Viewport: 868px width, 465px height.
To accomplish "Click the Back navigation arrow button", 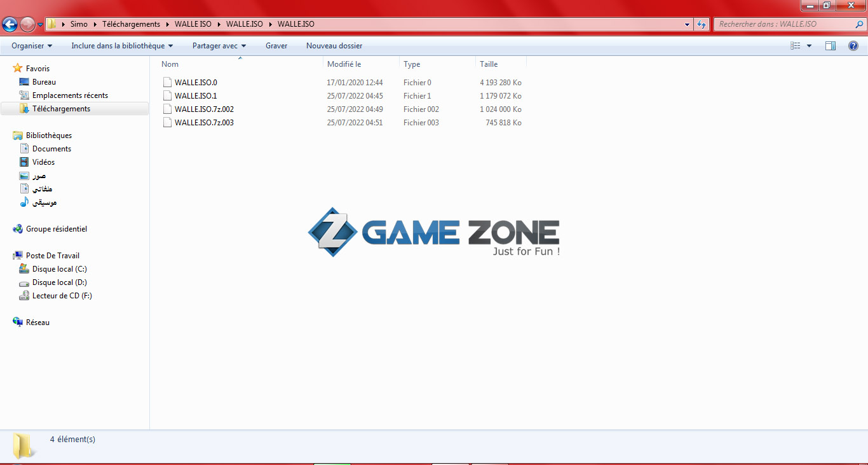I will point(10,25).
